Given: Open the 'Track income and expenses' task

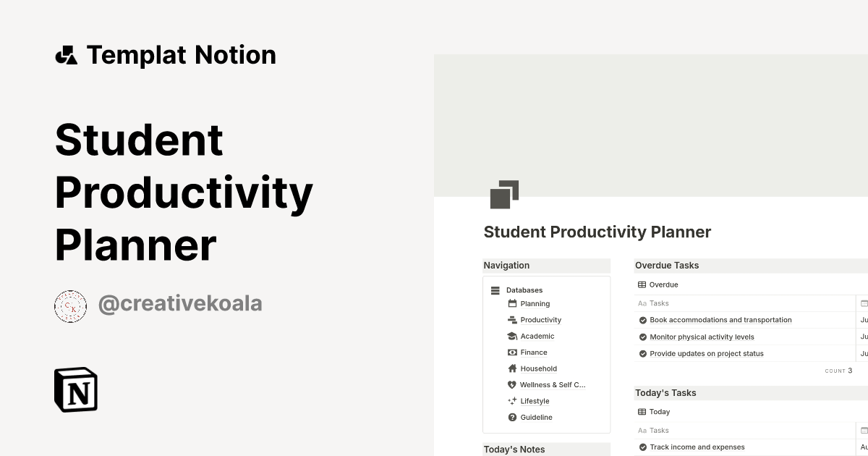Looking at the screenshot, I should coord(697,447).
